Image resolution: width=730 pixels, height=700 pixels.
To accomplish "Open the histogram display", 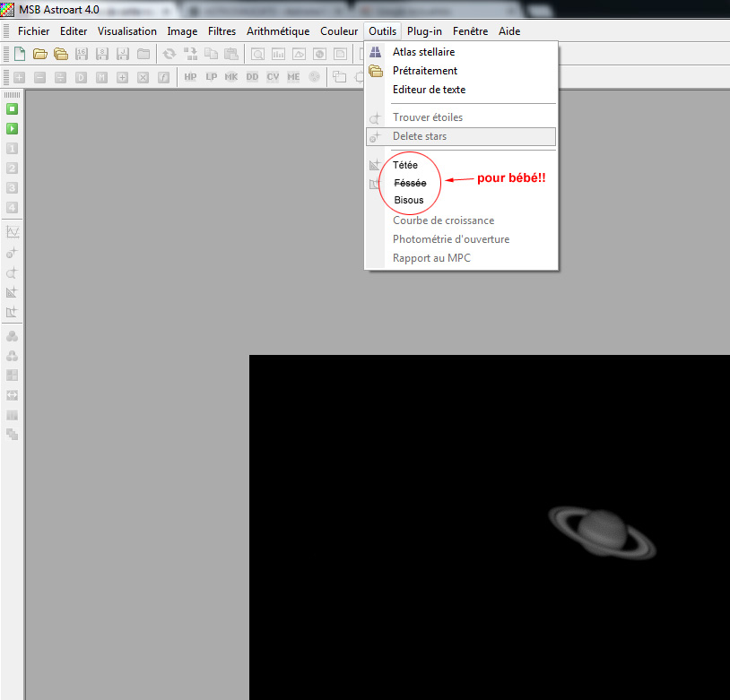I will 277,54.
